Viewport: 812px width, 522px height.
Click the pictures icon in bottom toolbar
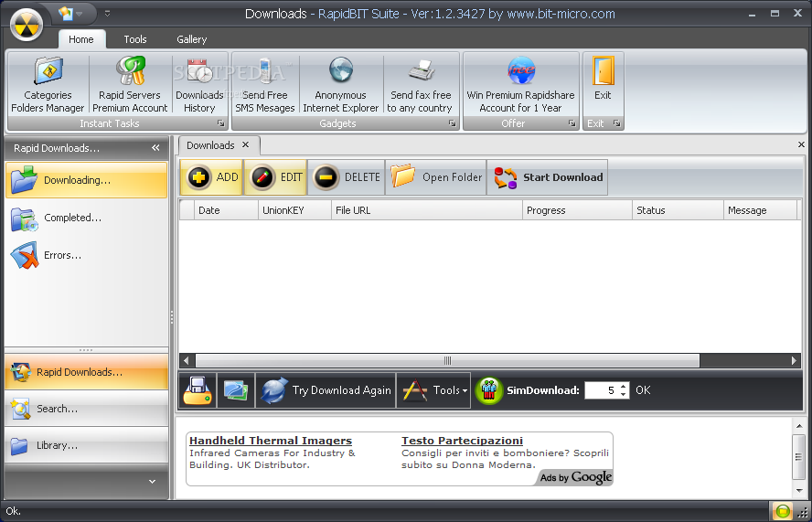click(236, 390)
